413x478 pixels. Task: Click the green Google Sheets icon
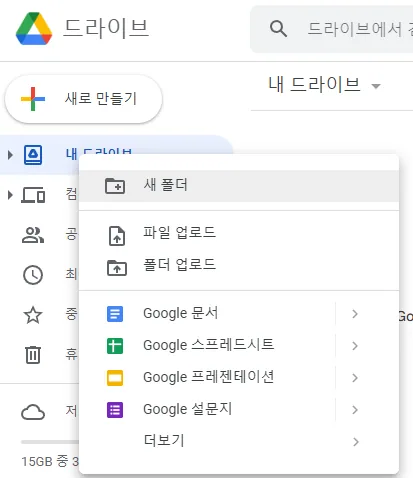tap(115, 346)
